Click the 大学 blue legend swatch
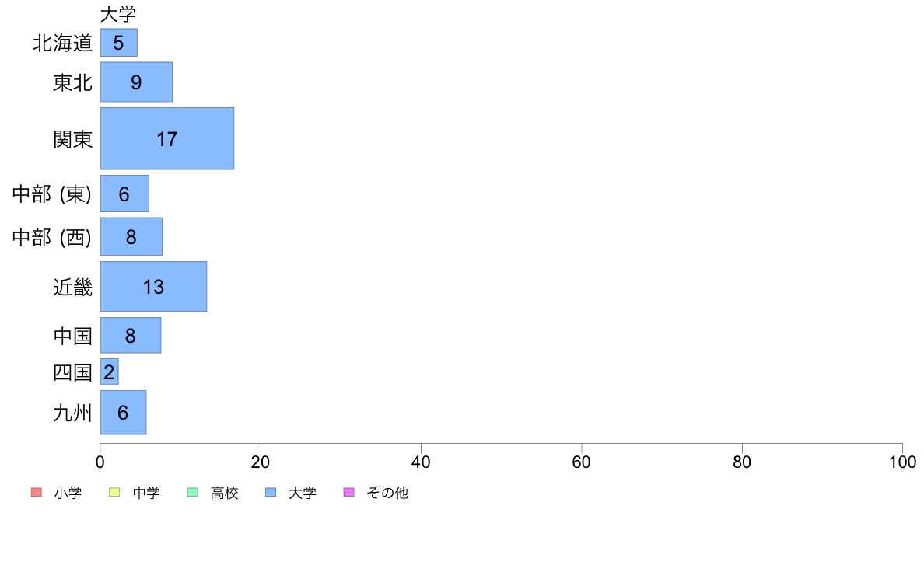Viewport: 924px width, 572px height. point(271,492)
